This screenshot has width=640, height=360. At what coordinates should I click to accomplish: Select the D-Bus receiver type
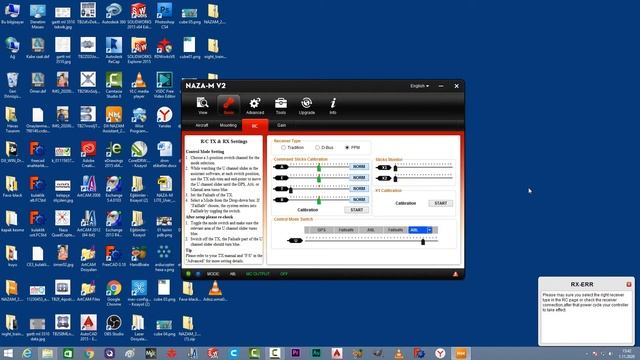point(324,147)
